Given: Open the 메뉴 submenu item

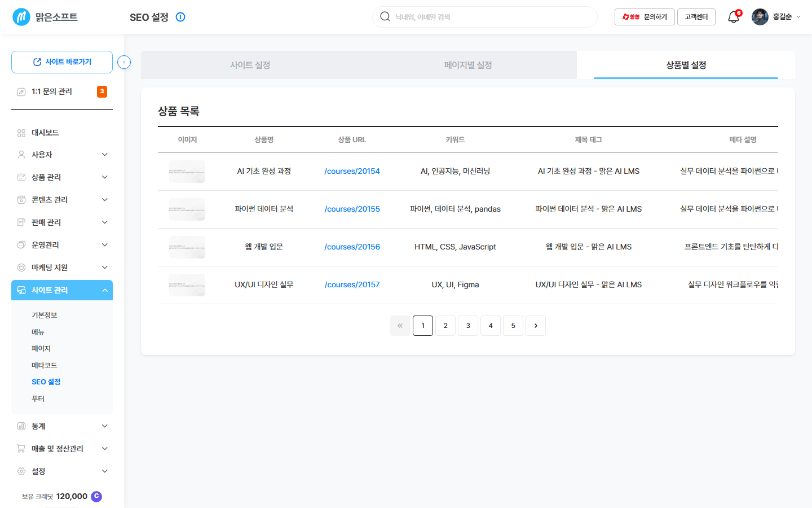Looking at the screenshot, I should coord(38,332).
